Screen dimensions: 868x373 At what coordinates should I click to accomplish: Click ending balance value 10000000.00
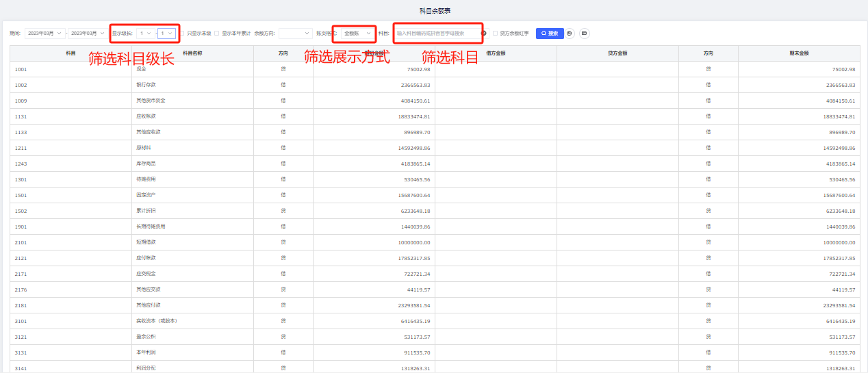pyautogui.click(x=839, y=242)
